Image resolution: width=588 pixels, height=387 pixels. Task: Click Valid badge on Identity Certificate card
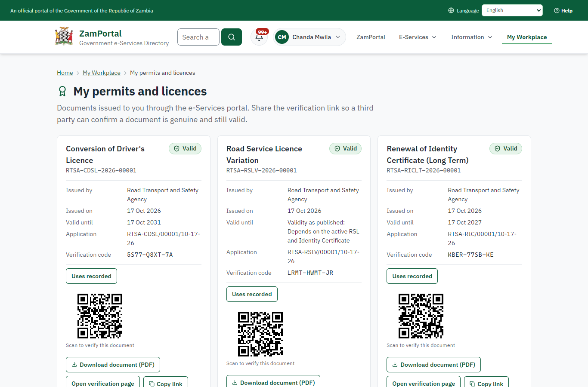coord(506,148)
